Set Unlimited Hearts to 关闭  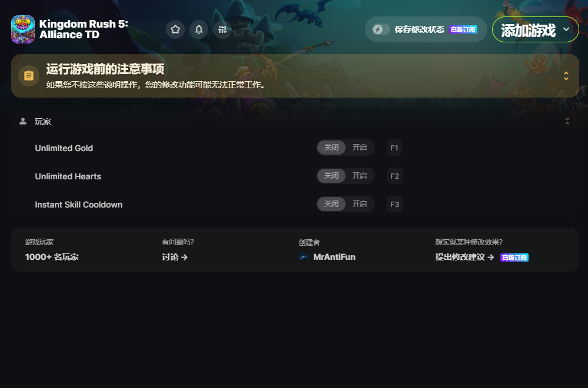[331, 176]
